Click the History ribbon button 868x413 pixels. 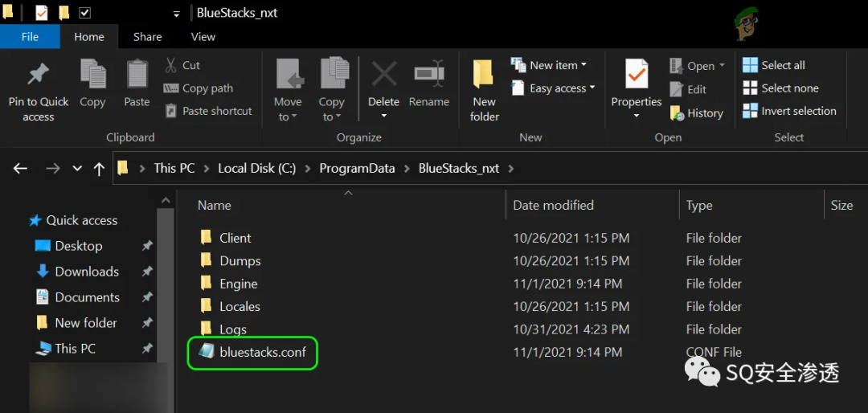(696, 113)
